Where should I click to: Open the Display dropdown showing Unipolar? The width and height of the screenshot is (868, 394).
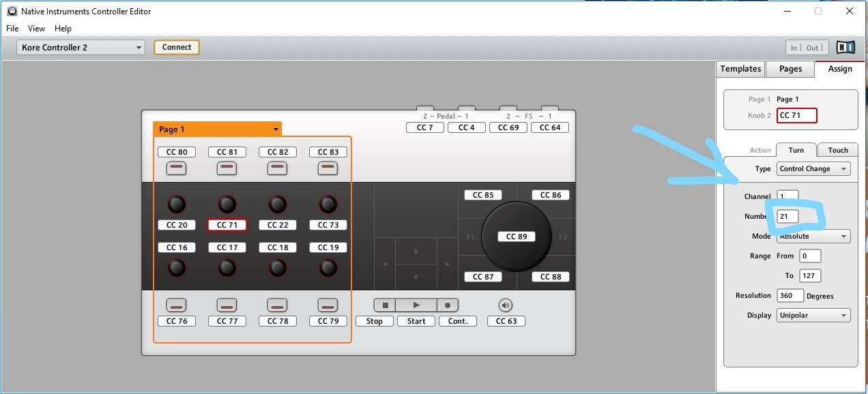point(813,316)
